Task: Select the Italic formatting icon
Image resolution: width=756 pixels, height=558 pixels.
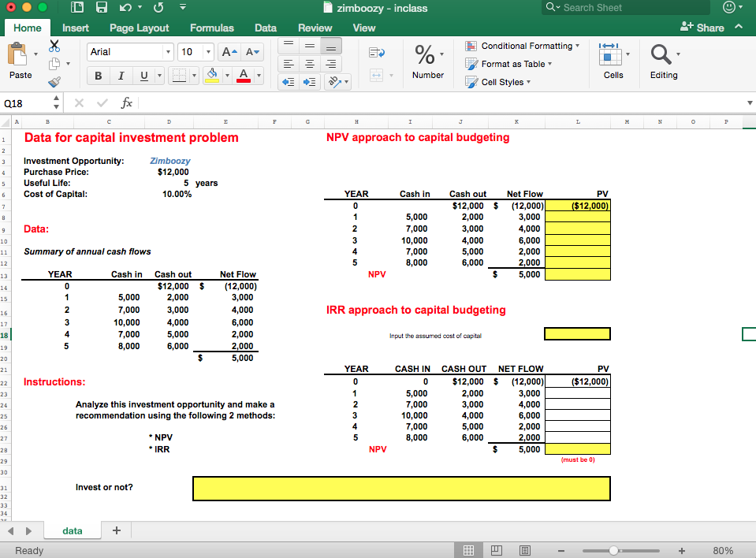Action: click(121, 76)
